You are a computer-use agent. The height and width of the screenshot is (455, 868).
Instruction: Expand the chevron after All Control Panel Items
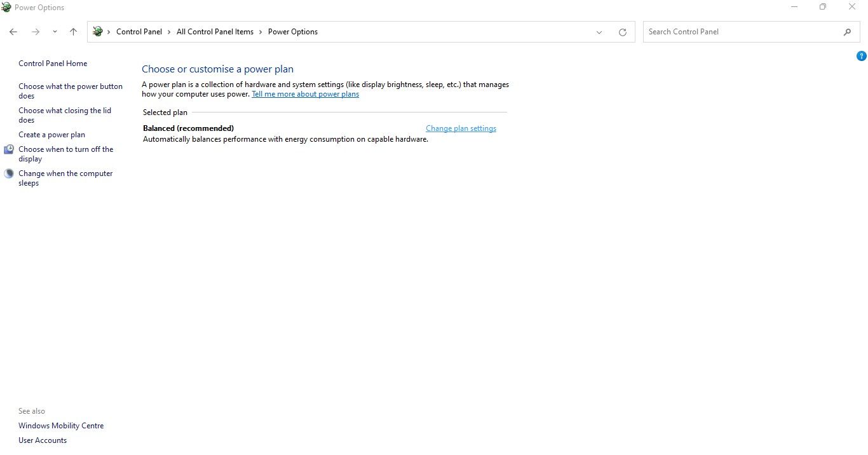261,32
